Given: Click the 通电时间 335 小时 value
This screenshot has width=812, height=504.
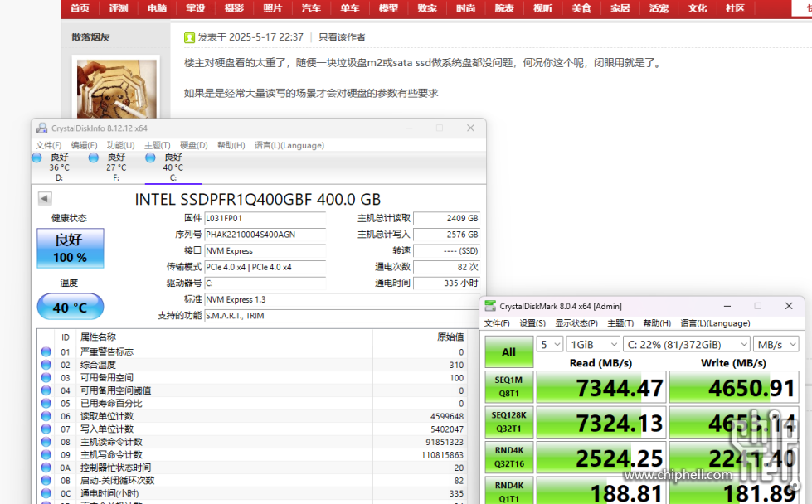Looking at the screenshot, I should point(447,283).
